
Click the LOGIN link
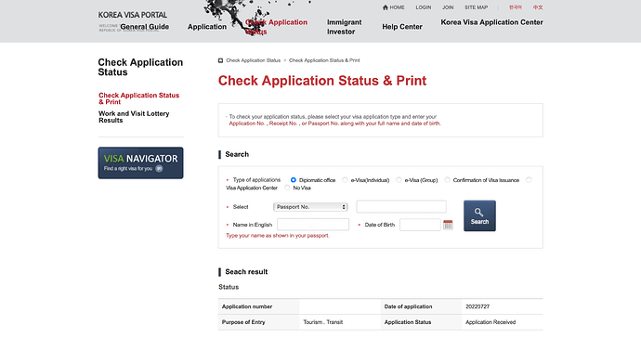(423, 7)
